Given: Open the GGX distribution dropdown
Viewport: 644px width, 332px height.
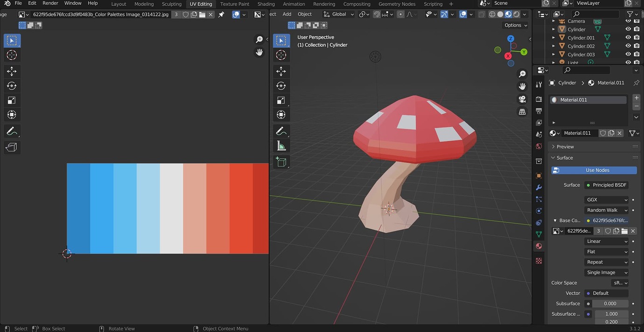Looking at the screenshot, I should click(606, 200).
